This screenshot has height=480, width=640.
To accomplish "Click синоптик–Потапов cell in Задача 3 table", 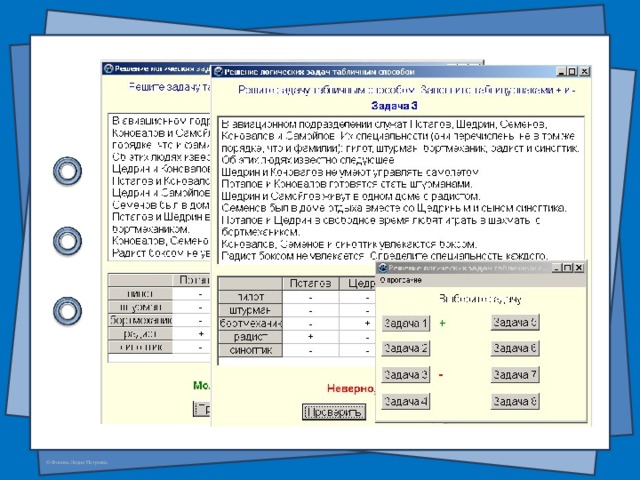I will [311, 351].
